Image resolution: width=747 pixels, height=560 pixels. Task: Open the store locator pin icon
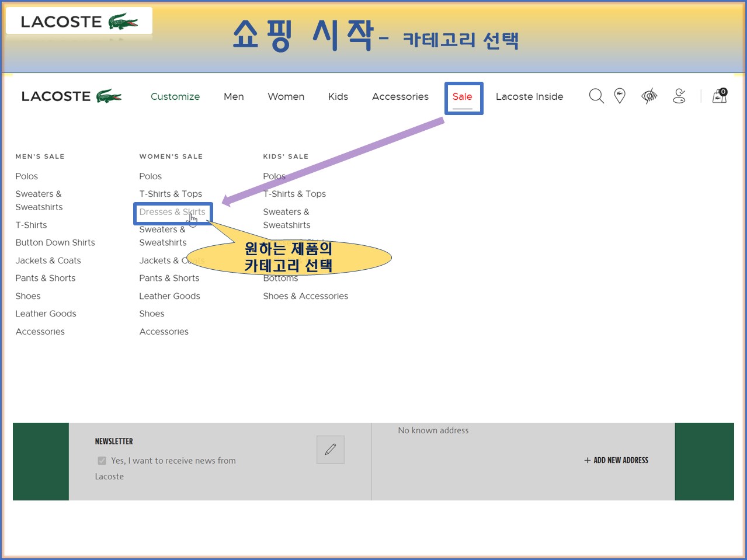(x=620, y=96)
